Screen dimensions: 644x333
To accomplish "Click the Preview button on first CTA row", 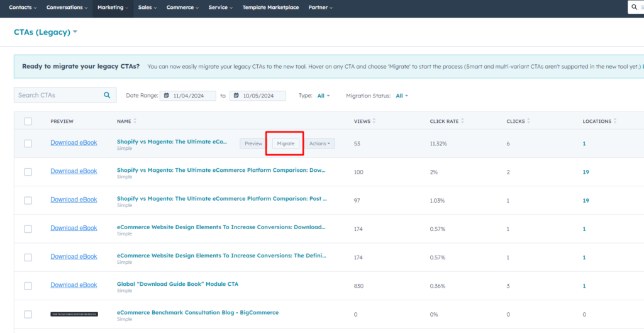I will [x=253, y=144].
